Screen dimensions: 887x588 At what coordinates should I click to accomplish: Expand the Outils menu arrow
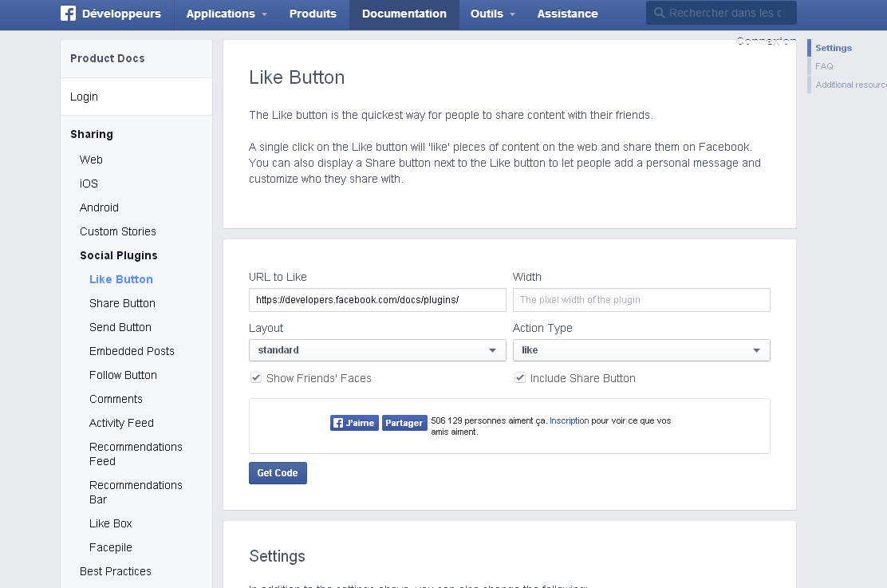(513, 14)
